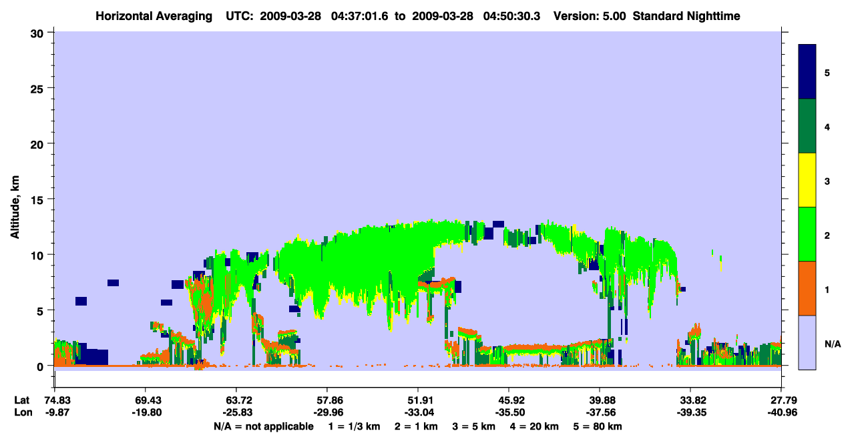868x445 pixels.
Task: Click the 'Lat' row label
Action: [x=21, y=400]
